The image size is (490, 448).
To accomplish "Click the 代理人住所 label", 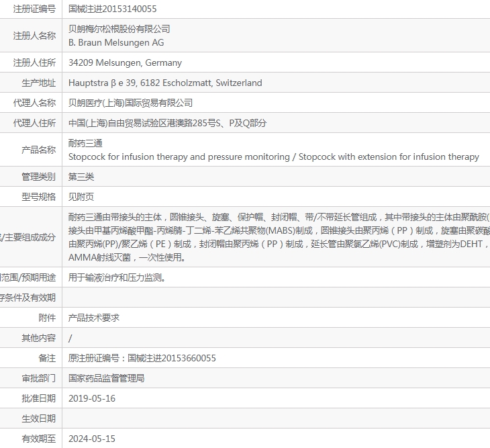I will 34,123.
